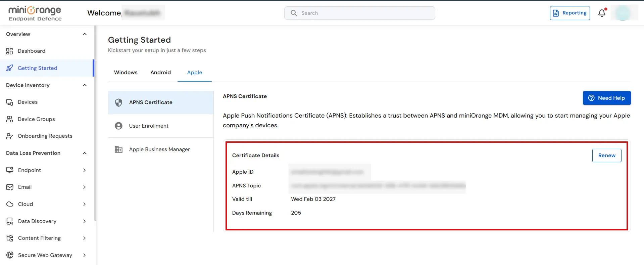
Task: Expand the Secure Web Gateway submenu arrow
Action: (85, 255)
